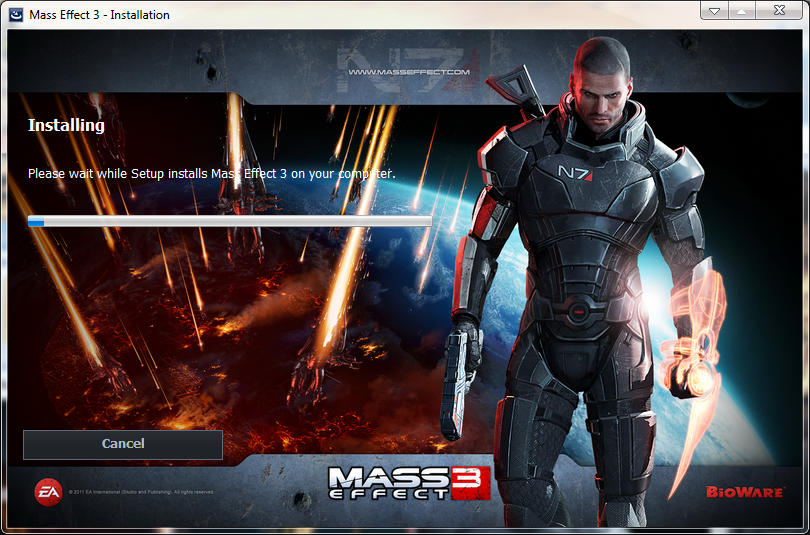Click the BioWare logo
Image resolution: width=810 pixels, height=535 pixels.
[744, 492]
